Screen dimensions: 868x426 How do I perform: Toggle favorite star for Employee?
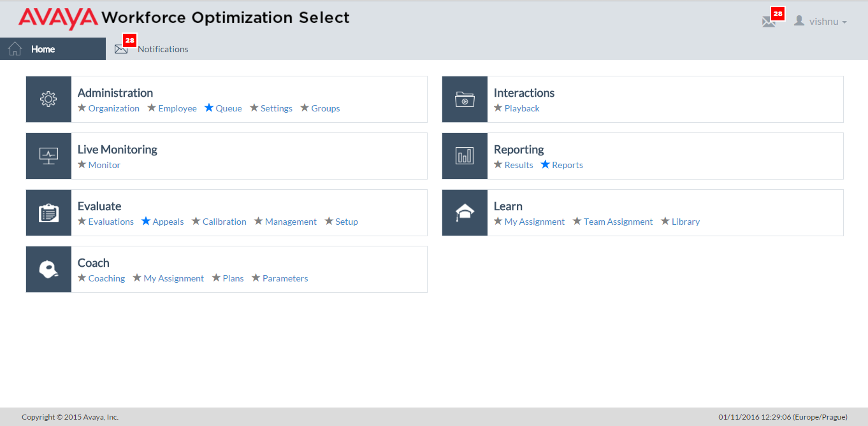pos(152,108)
